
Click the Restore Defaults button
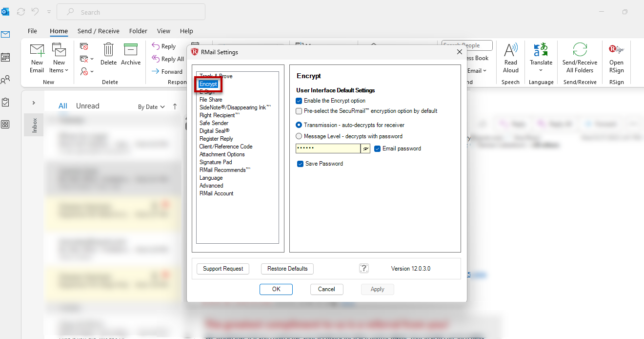pos(287,269)
